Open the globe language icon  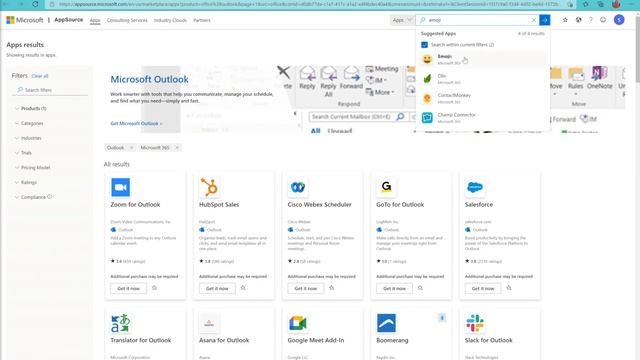tap(578, 20)
